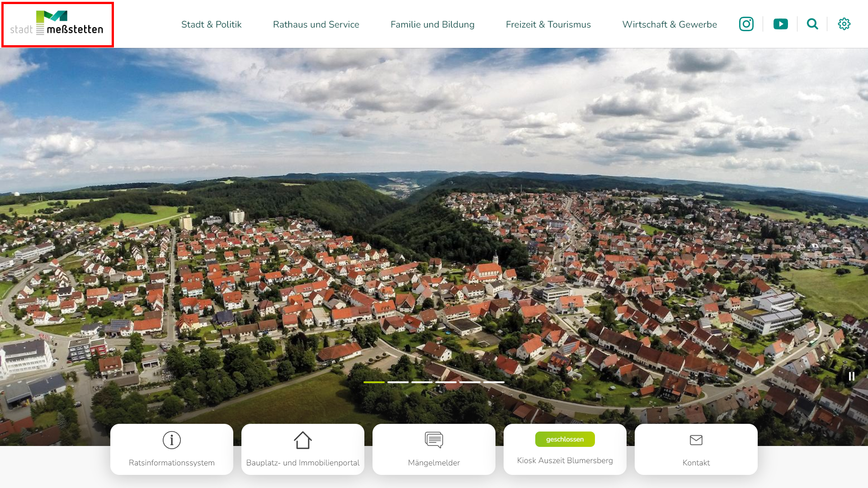868x488 pixels.
Task: Open the settings gear icon
Action: tap(844, 24)
